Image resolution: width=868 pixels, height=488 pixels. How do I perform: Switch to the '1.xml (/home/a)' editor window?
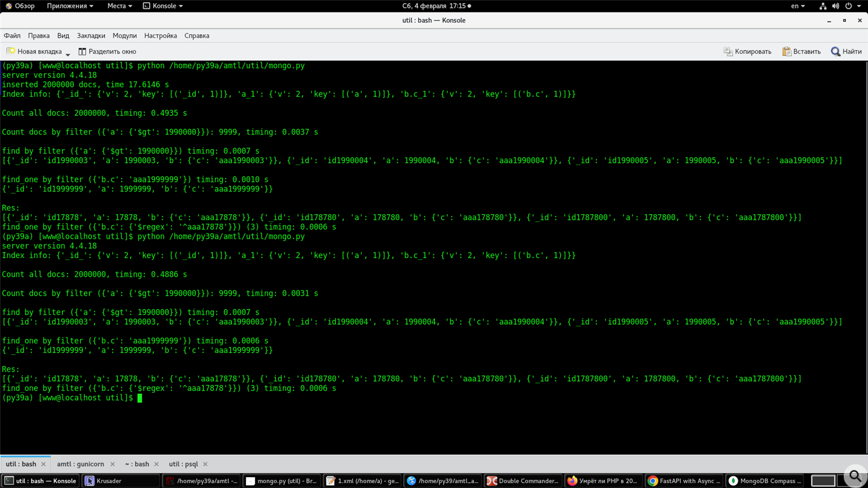coord(362,481)
